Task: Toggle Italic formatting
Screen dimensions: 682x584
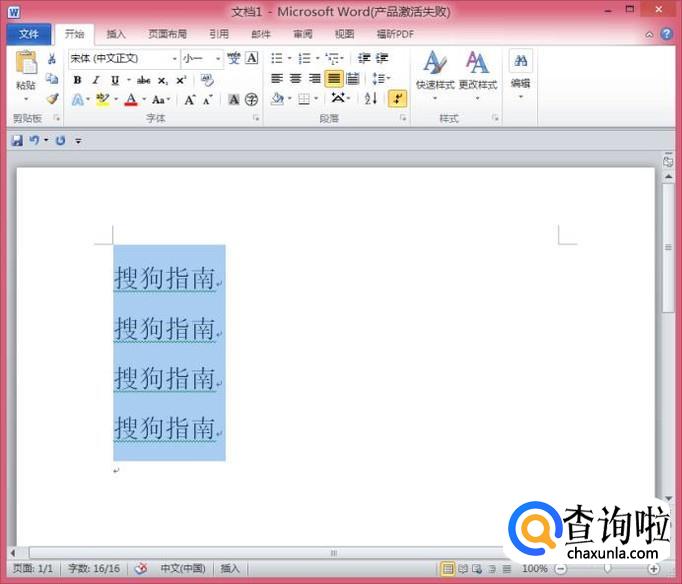Action: [96, 80]
